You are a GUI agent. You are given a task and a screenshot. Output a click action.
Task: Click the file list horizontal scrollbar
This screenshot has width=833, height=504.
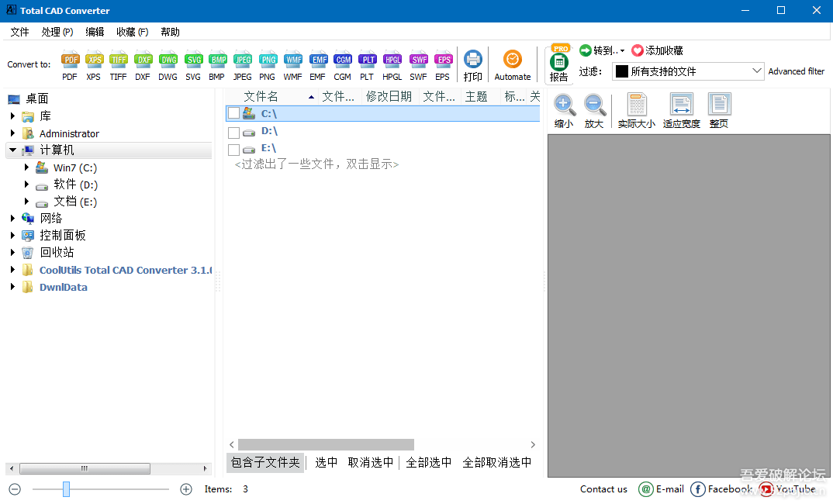326,445
